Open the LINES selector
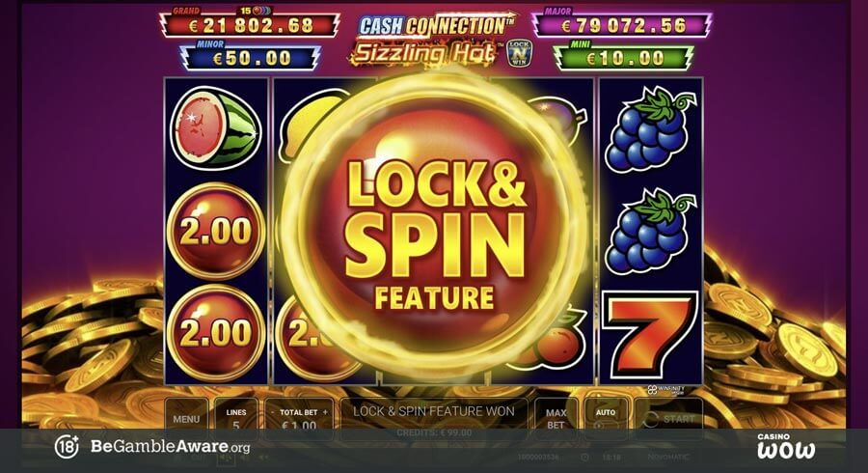Viewport: 868px width, 473px height. (236, 418)
